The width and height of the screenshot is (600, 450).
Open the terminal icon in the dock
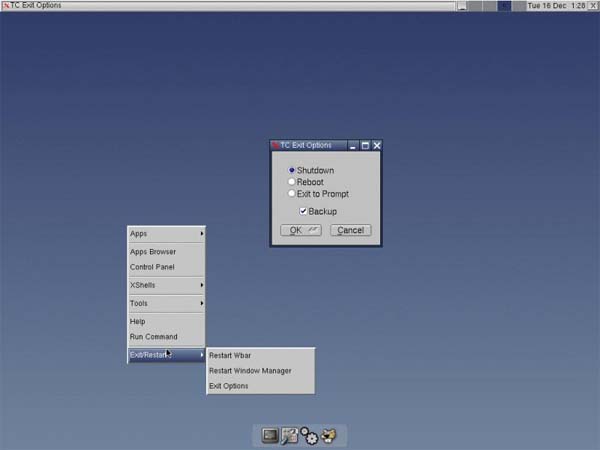[270, 435]
